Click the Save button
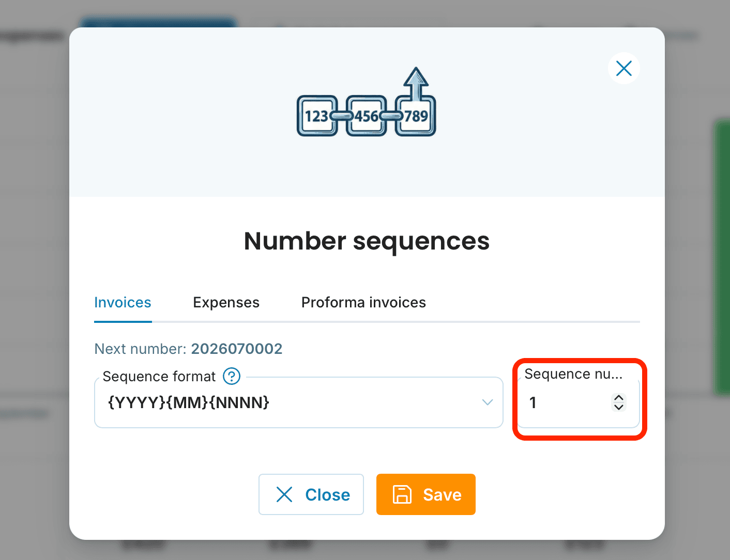 click(x=426, y=494)
